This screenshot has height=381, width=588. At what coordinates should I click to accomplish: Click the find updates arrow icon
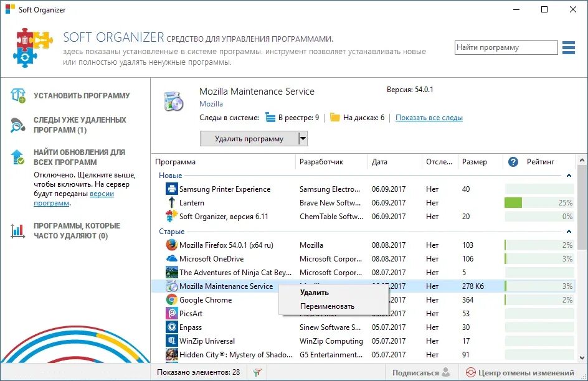(x=17, y=157)
